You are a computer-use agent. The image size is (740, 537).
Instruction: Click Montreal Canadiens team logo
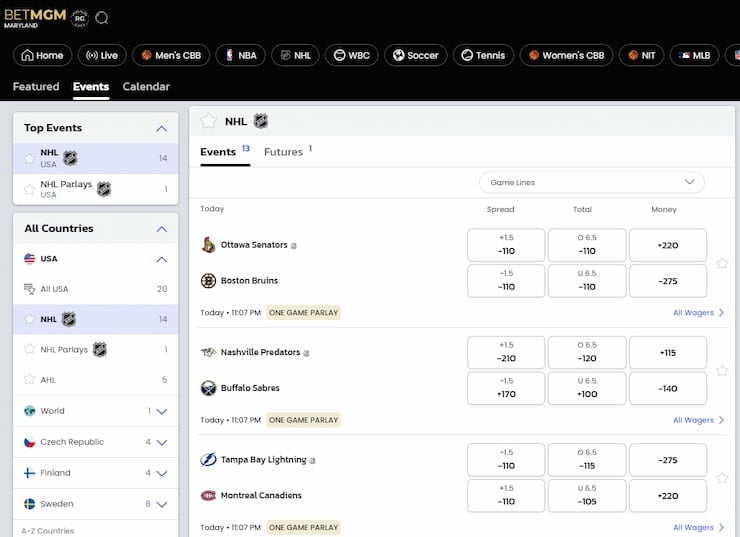208,495
